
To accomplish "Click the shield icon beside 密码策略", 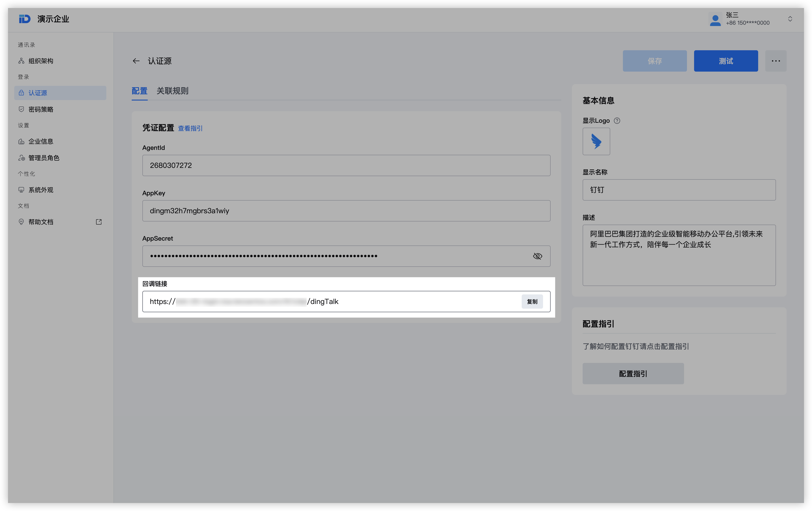I will [21, 109].
